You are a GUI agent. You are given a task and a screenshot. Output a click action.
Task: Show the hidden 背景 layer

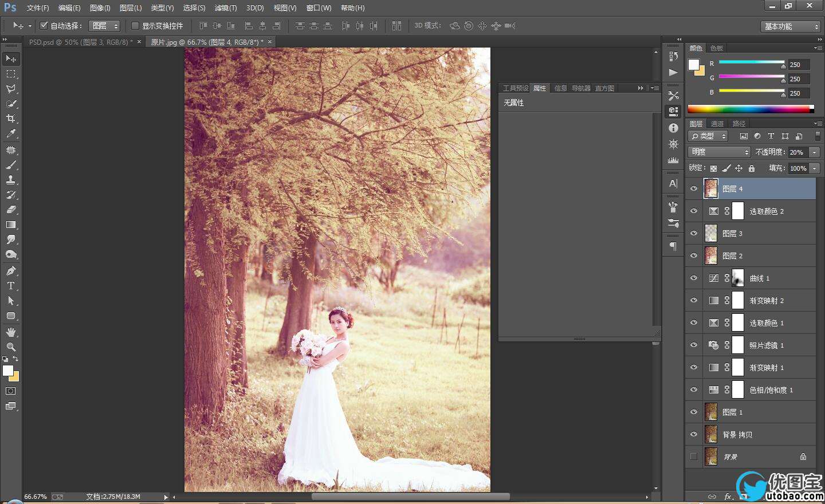pyautogui.click(x=694, y=457)
